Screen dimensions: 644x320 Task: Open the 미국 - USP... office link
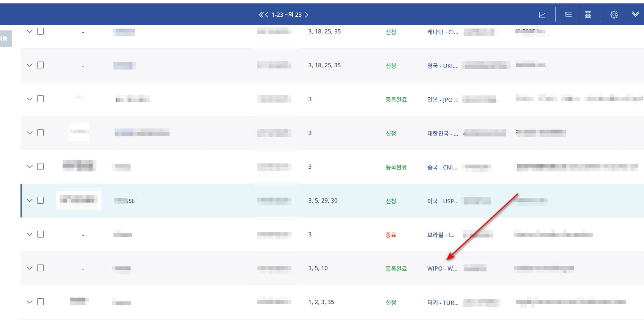pyautogui.click(x=442, y=201)
